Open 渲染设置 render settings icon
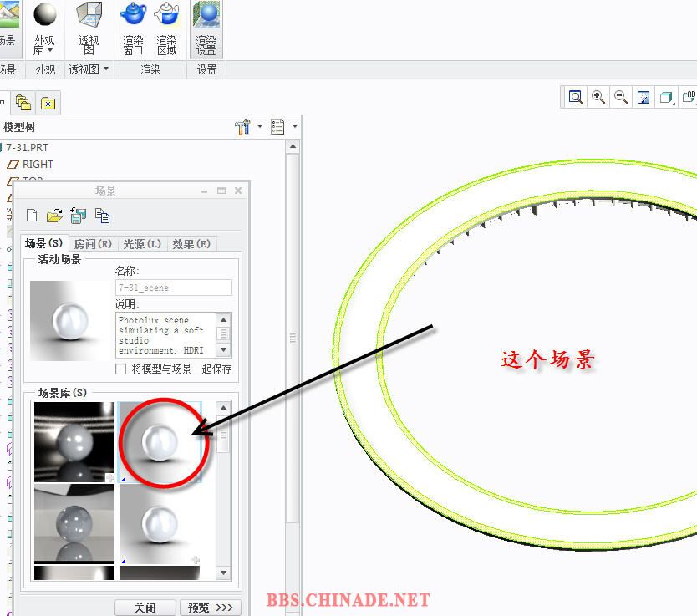 (206, 14)
